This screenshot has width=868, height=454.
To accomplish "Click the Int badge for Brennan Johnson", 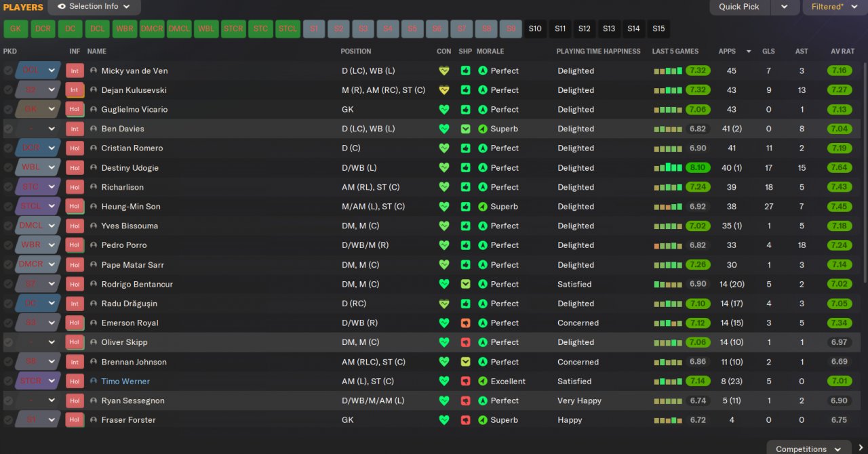I will tap(75, 362).
